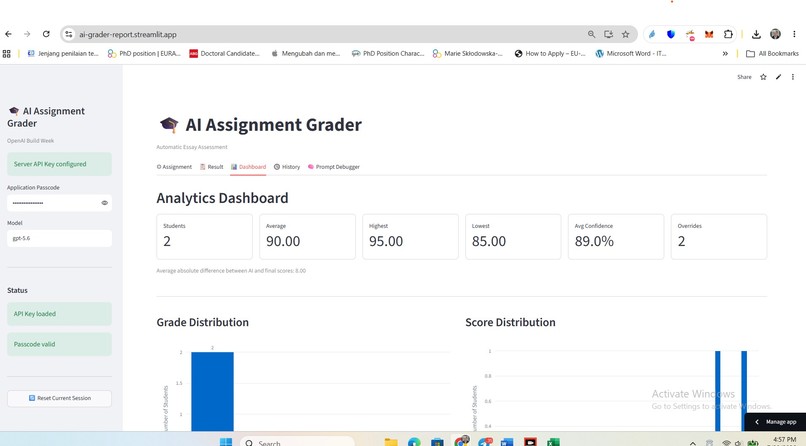Viewport: 806px width, 446px height.
Task: Open the Marie Sklodowska bookmark
Action: [x=467, y=53]
